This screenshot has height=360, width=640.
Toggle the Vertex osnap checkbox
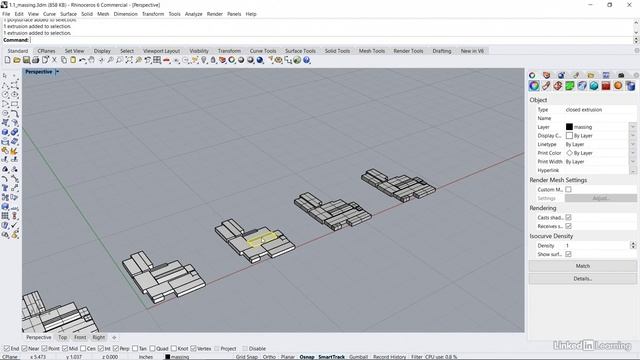[x=193, y=349]
